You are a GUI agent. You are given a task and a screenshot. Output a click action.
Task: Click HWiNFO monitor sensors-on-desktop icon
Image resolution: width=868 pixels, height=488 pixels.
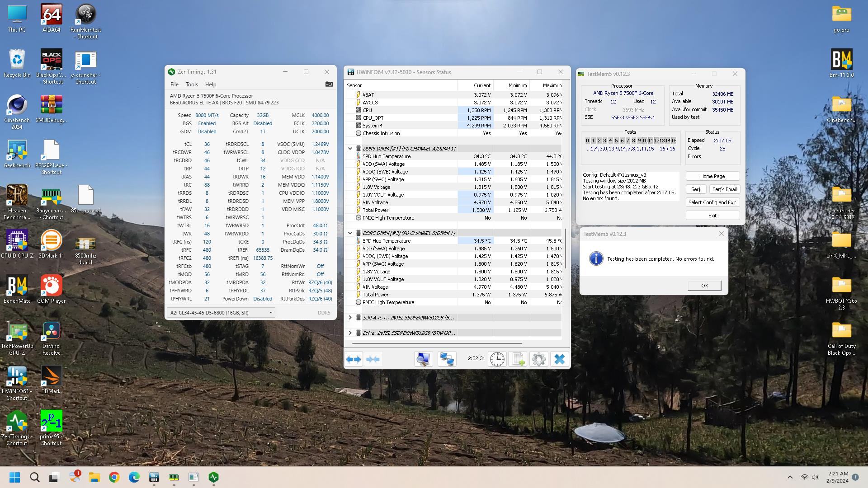(x=423, y=359)
